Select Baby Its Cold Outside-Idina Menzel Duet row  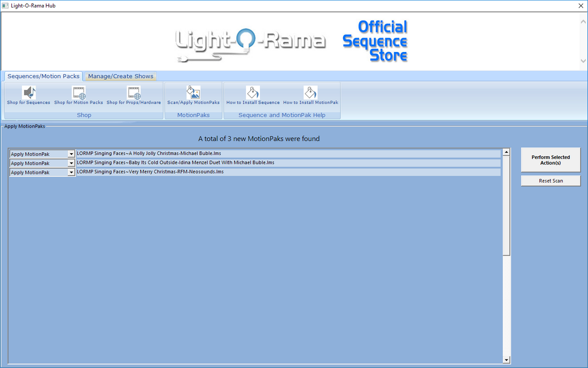[288, 163]
